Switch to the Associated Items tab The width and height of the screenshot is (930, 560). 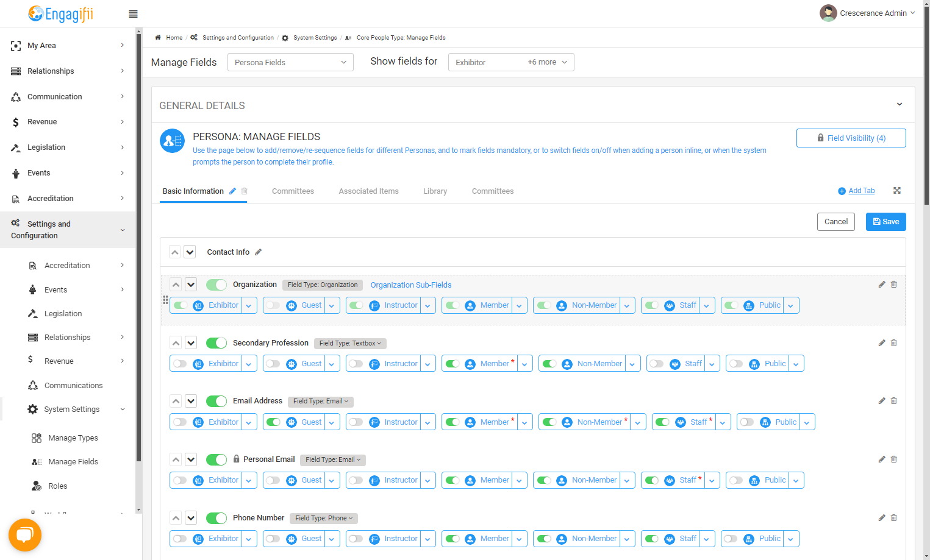click(368, 191)
